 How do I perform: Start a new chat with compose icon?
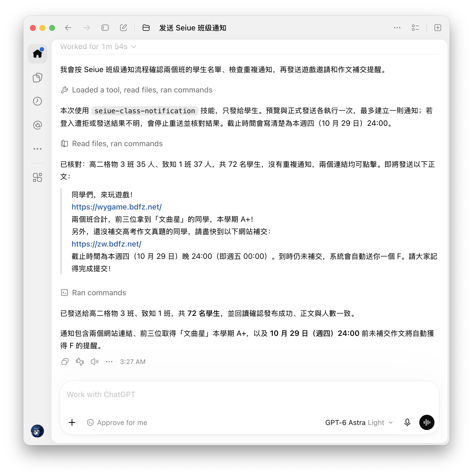tap(123, 28)
